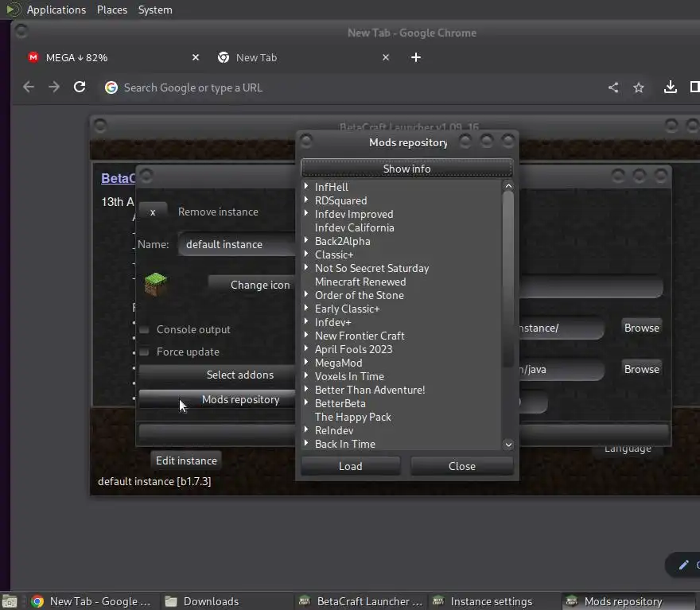
Task: Select Infdev California in mods list
Action: pos(355,227)
